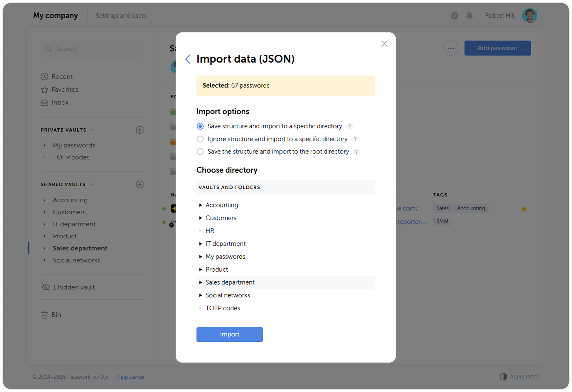The height and width of the screenshot is (392, 572).
Task: Expand the Accounting folder in the dialog
Action: click(201, 205)
